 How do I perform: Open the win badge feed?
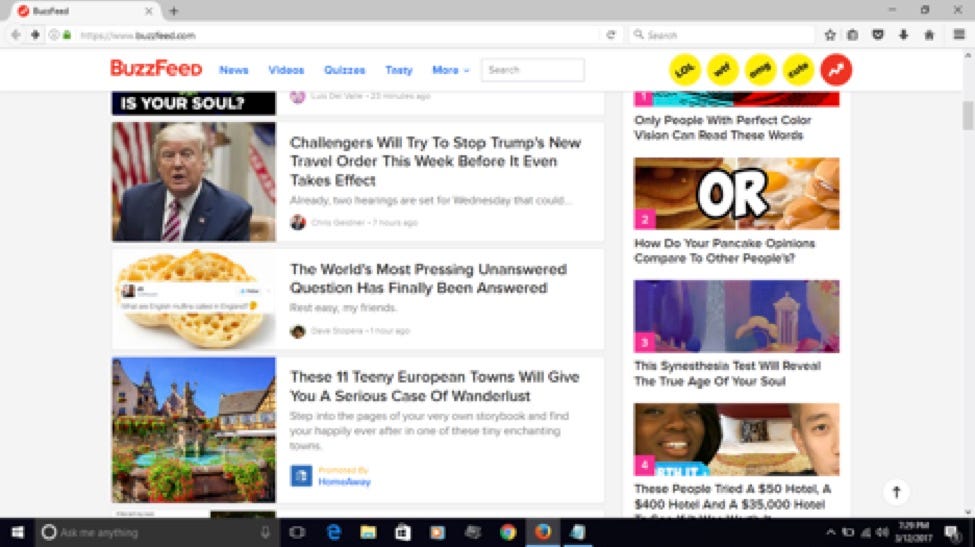click(723, 70)
